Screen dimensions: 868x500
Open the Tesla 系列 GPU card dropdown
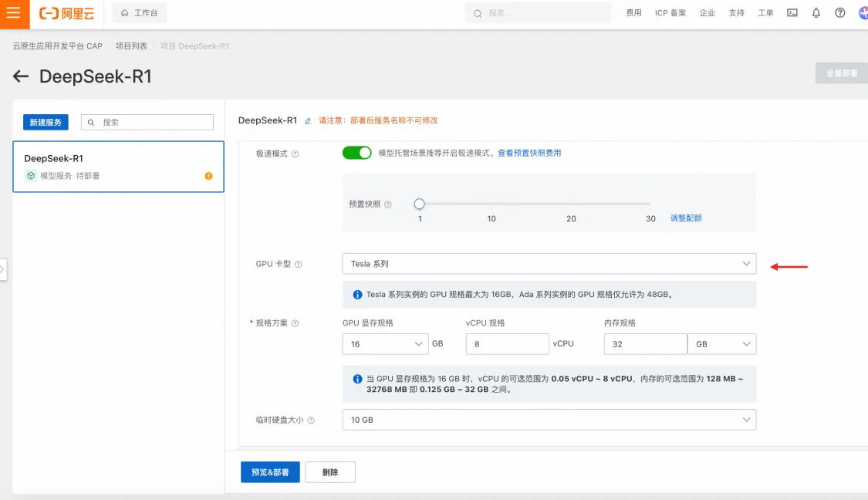[x=549, y=264]
